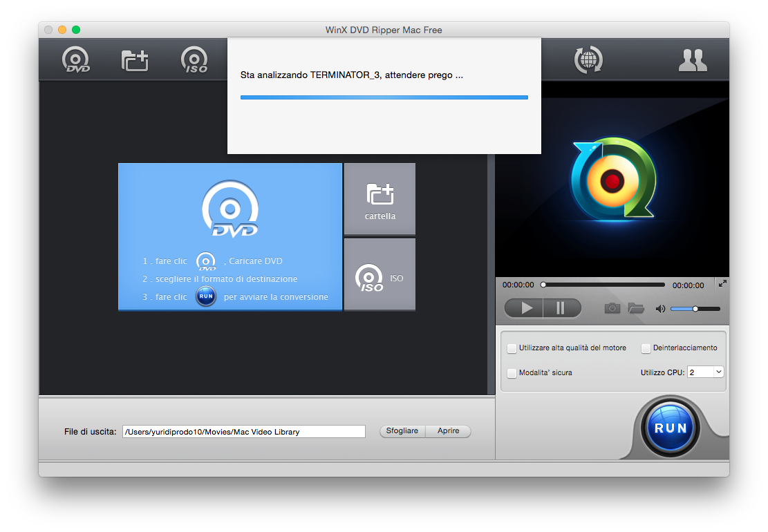Open the snapshot folder icon

click(x=636, y=308)
